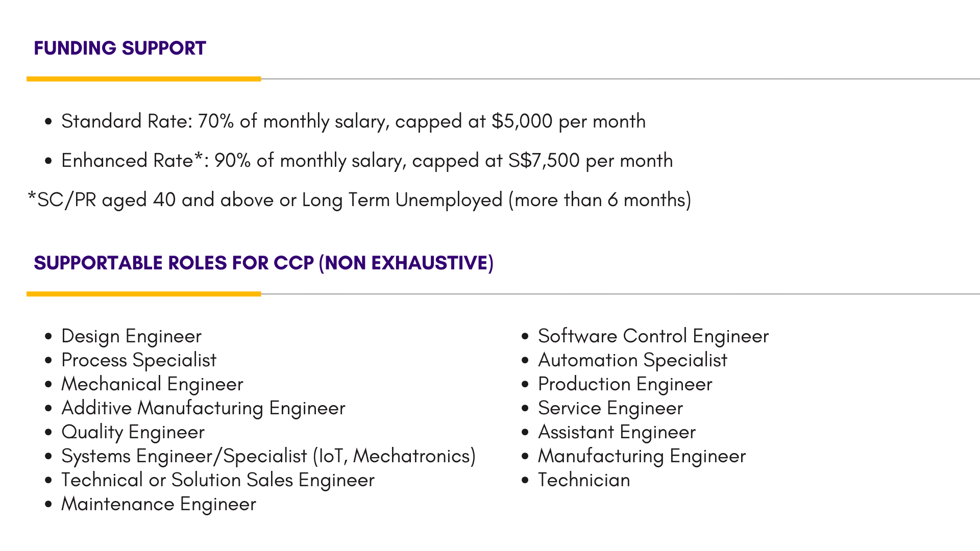Select the Quality Engineer role
980x551 pixels.
[x=133, y=432]
